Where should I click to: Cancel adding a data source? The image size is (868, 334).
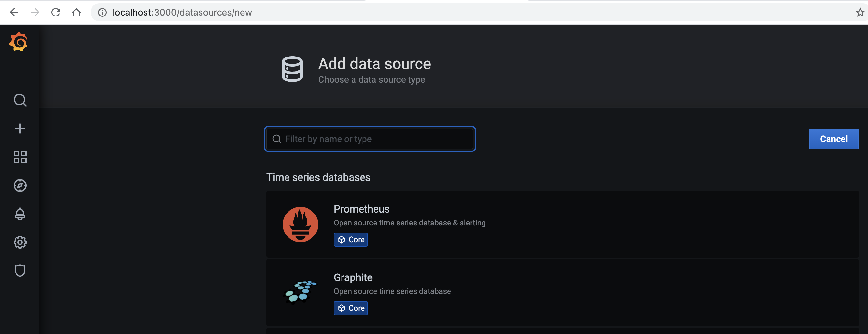[x=834, y=139]
